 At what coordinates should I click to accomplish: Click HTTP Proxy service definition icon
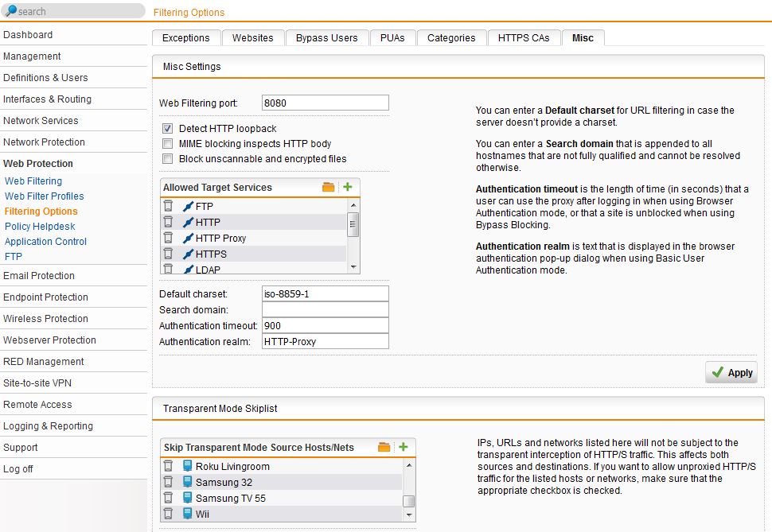tap(188, 239)
